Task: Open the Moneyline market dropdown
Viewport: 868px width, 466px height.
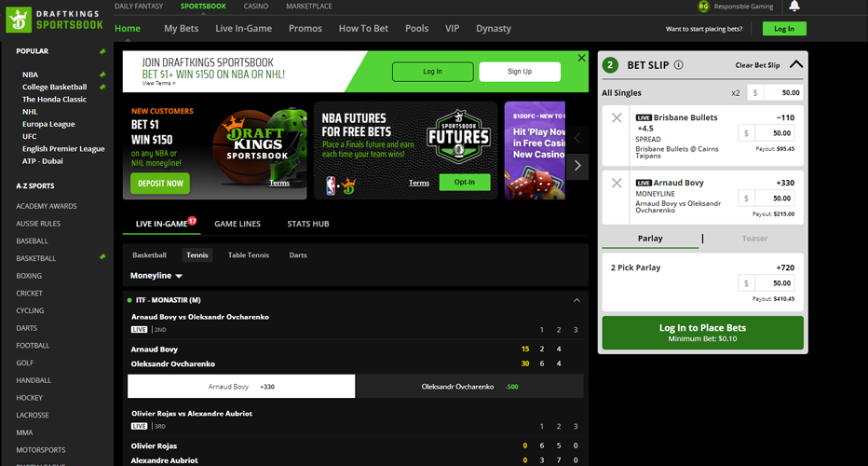Action: (156, 275)
